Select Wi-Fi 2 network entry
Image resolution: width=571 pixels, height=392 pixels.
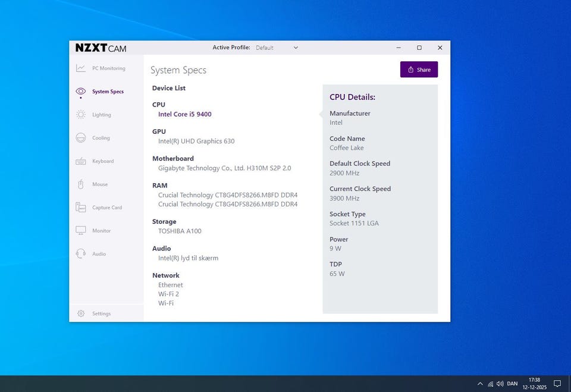tap(168, 294)
